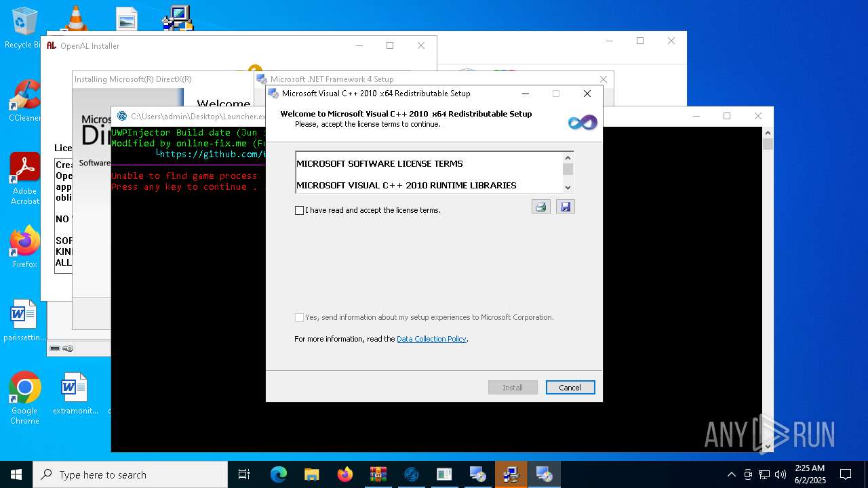This screenshot has width=868, height=488.
Task: Open Google Chrome desktop shortcut
Action: tap(24, 398)
